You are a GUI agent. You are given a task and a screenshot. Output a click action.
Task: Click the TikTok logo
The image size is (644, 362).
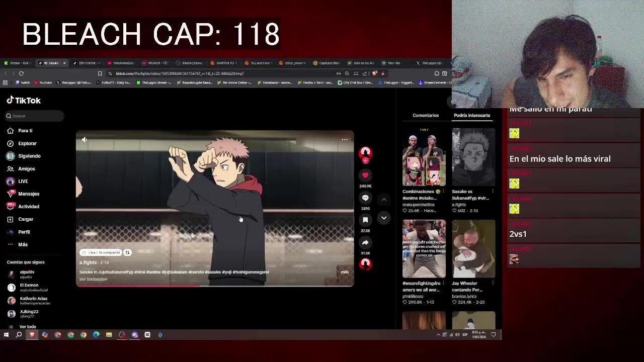point(24,101)
